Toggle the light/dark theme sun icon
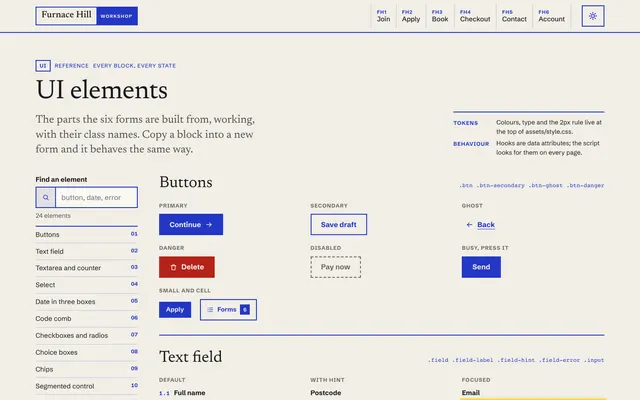Screen dimensions: 640x400 pyautogui.click(x=593, y=16)
